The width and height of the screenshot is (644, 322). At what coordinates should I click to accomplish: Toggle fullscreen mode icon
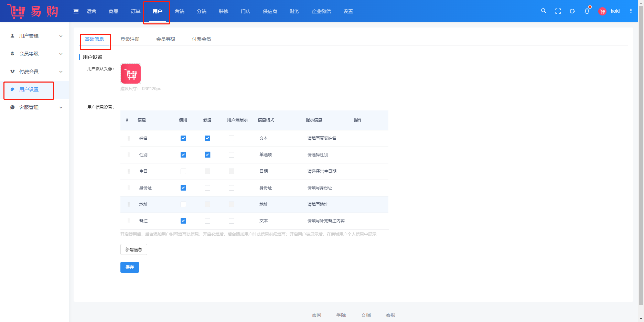(558, 11)
